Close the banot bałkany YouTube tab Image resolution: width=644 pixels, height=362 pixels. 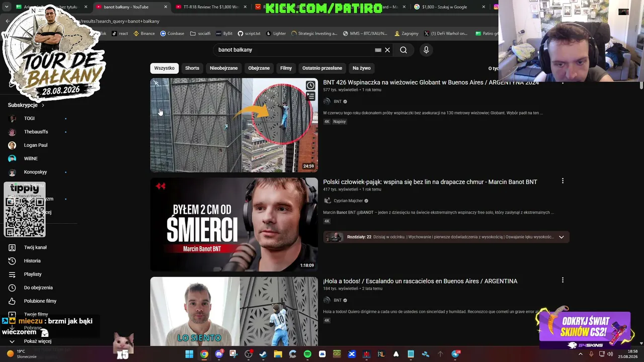click(x=166, y=7)
